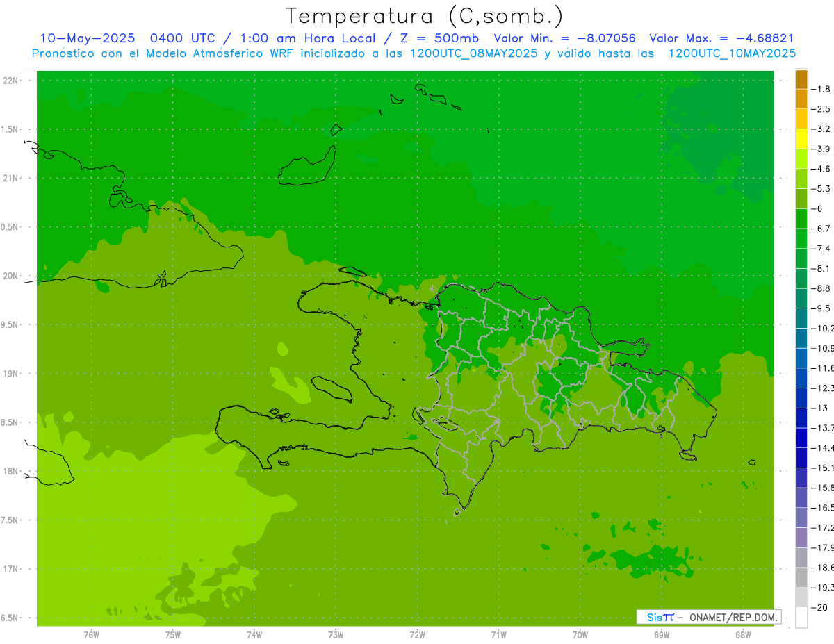Click the '-10.9' colorbar label
Image resolution: width=834 pixels, height=644 pixels.
[823, 348]
